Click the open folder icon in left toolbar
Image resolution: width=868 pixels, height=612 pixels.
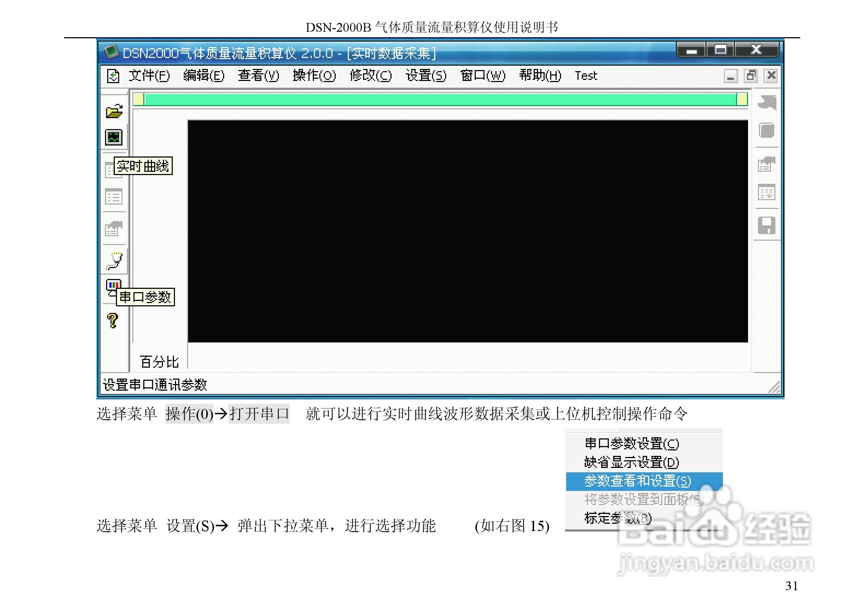pos(114,111)
